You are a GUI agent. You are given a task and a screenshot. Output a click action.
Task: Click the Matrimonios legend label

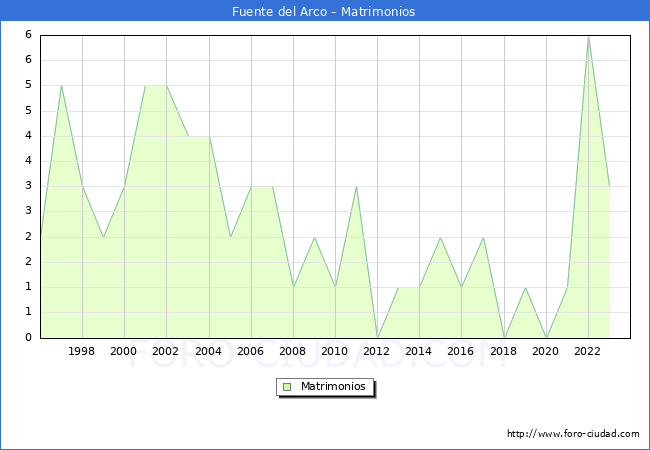[333, 386]
